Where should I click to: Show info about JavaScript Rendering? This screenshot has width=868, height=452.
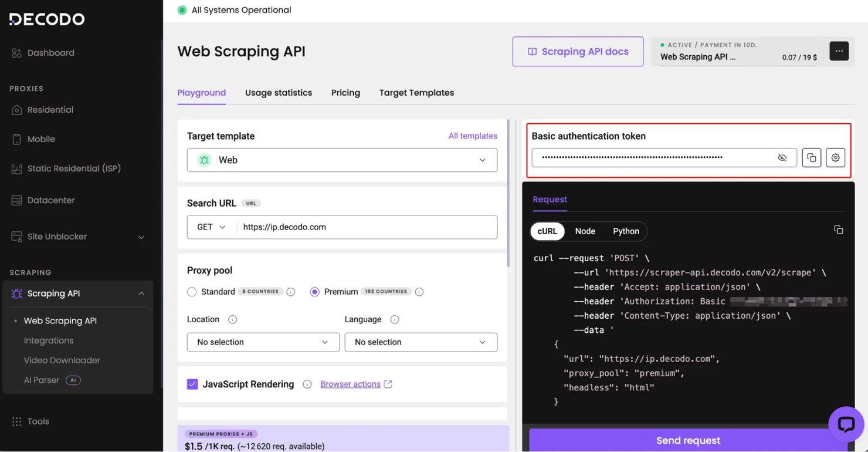[307, 384]
